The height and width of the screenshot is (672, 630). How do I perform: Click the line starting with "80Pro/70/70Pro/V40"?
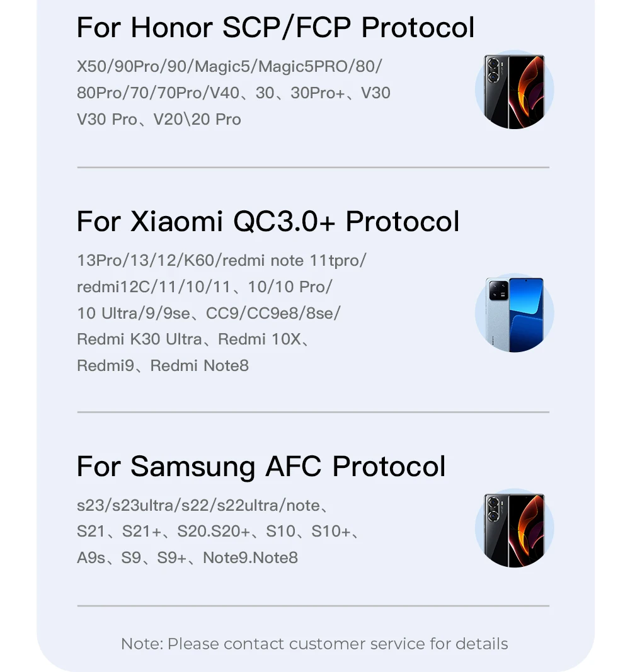pos(233,93)
